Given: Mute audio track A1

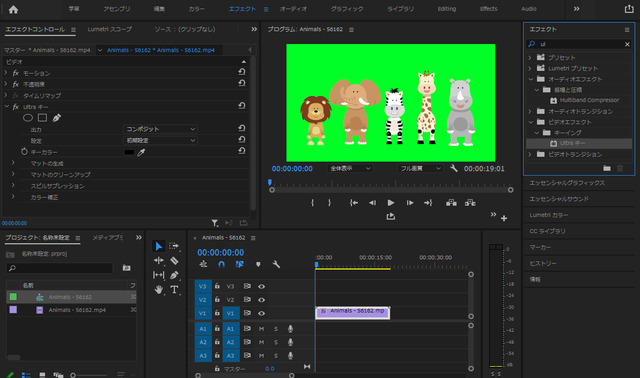Looking at the screenshot, I should pyautogui.click(x=261, y=329).
